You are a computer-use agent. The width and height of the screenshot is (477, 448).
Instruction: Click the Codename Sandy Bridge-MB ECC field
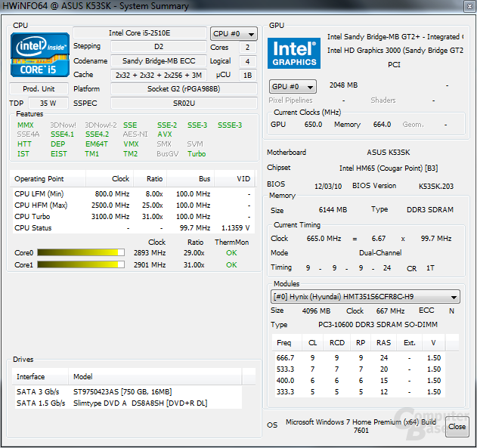pyautogui.click(x=159, y=60)
